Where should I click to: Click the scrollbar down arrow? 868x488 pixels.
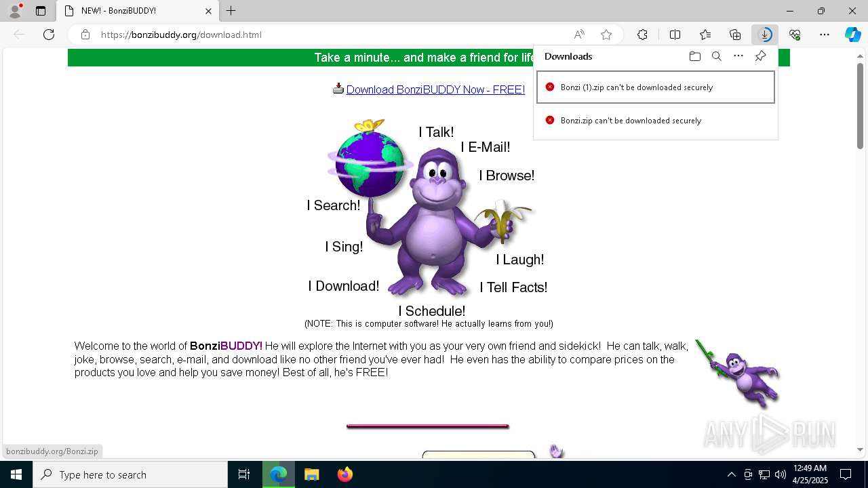[x=860, y=449]
